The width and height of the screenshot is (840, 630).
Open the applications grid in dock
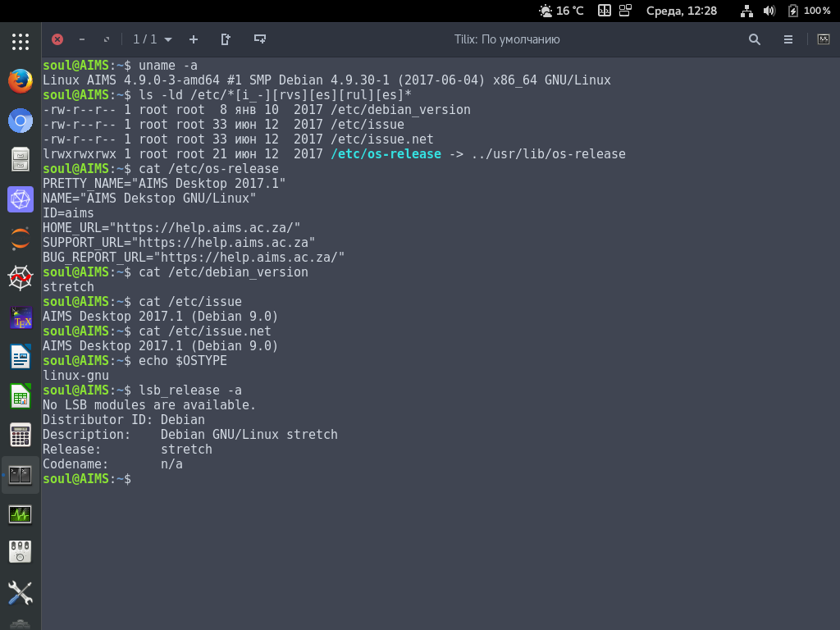21,41
